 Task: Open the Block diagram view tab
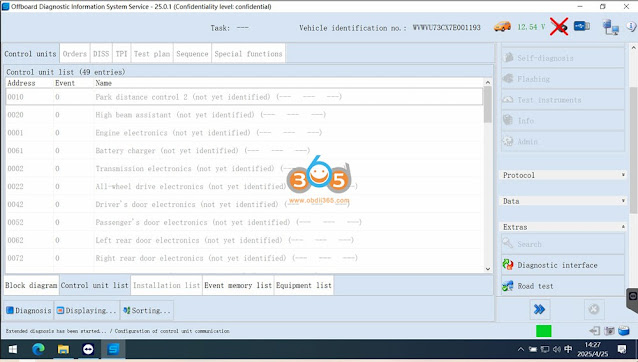[x=31, y=285]
